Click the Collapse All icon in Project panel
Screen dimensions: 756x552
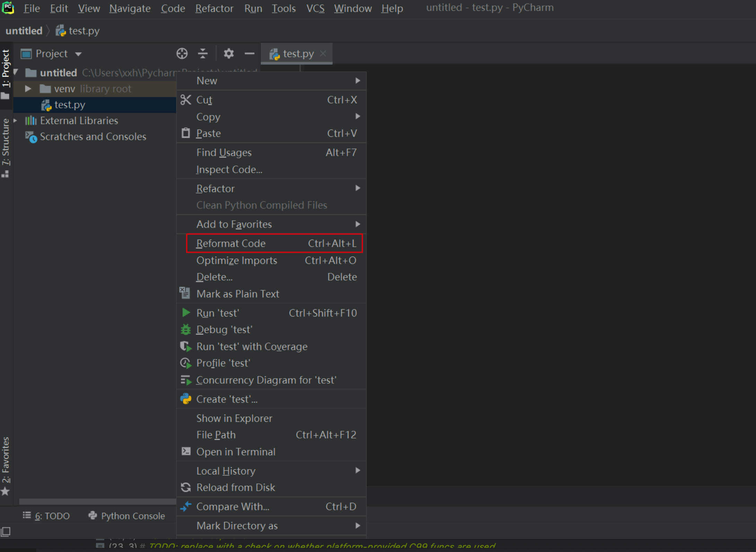coord(203,54)
